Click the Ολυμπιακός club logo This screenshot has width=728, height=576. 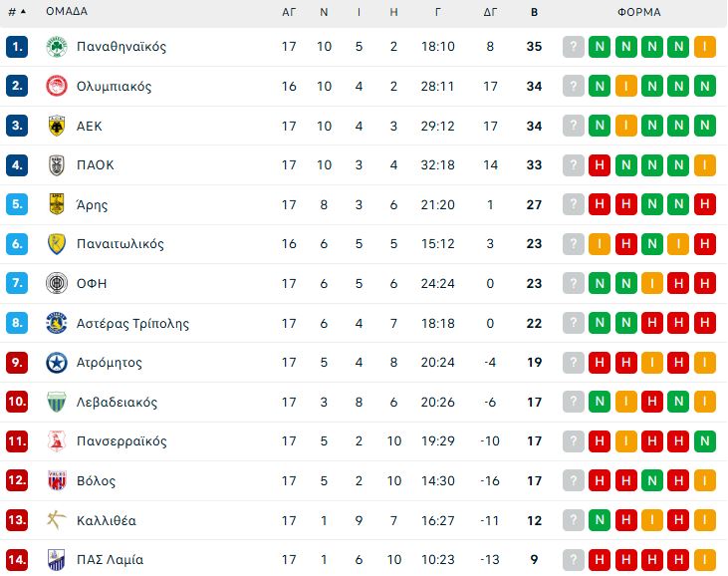pyautogui.click(x=57, y=87)
